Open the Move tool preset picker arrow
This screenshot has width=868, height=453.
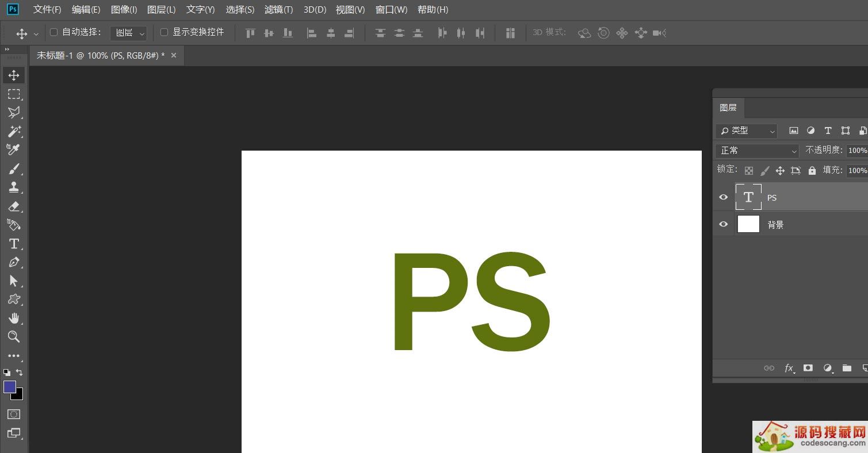[36, 34]
